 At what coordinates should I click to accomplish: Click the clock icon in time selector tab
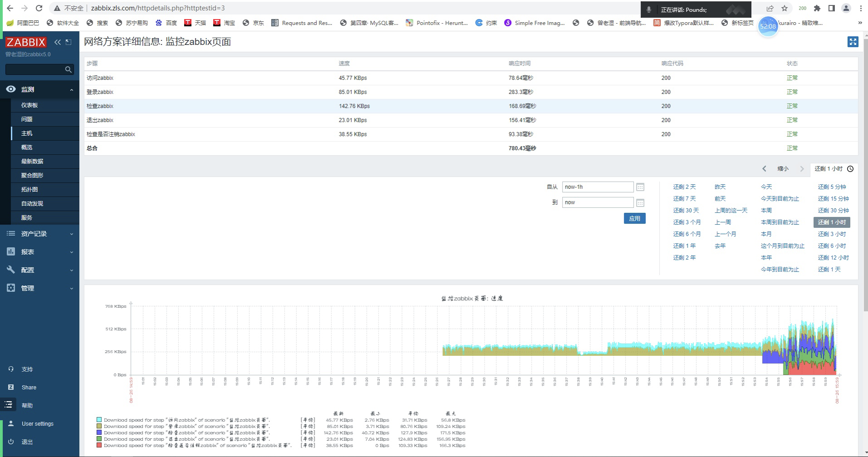850,169
